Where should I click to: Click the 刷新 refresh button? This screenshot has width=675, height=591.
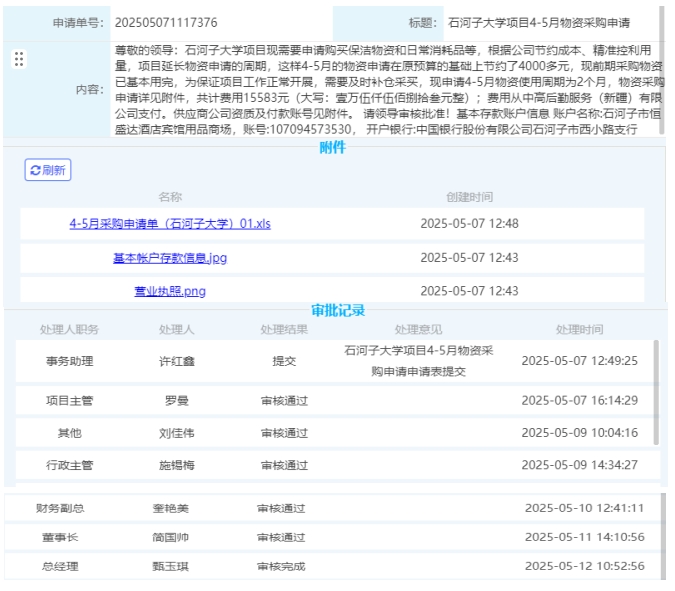click(x=48, y=171)
